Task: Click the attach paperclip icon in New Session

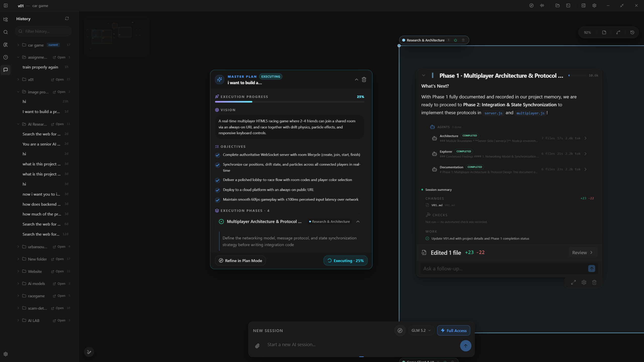Action: (x=257, y=346)
